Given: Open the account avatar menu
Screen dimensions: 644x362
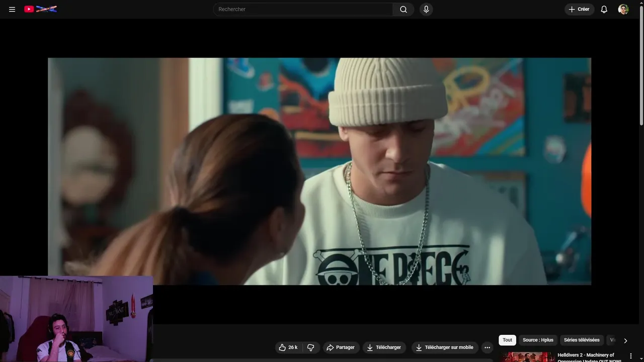Looking at the screenshot, I should pos(623,9).
